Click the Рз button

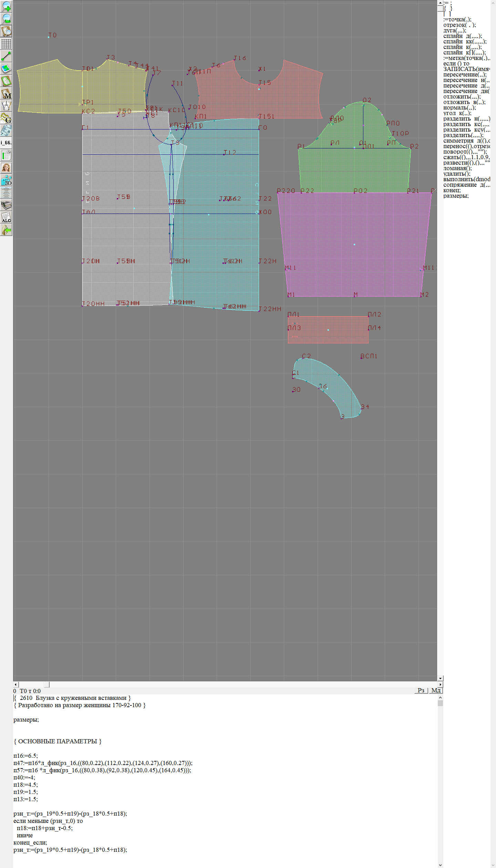point(421,690)
